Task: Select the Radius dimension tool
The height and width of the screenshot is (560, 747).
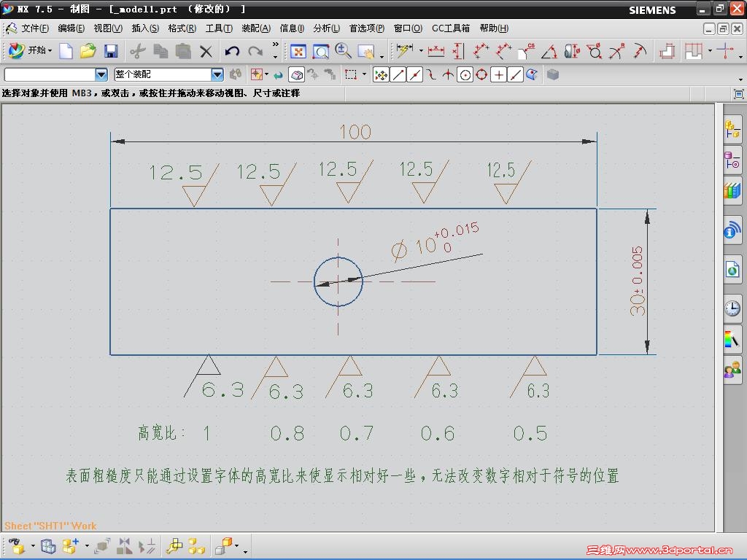Action: tap(617, 51)
